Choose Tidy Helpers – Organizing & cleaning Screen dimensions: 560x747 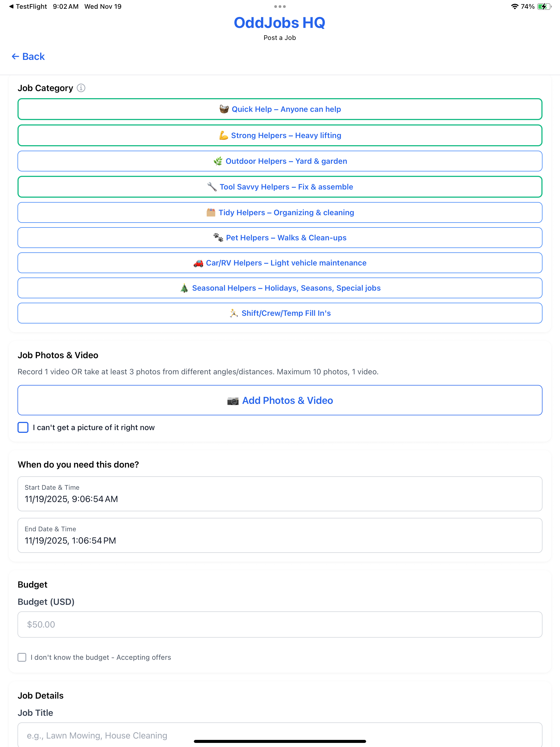(280, 212)
